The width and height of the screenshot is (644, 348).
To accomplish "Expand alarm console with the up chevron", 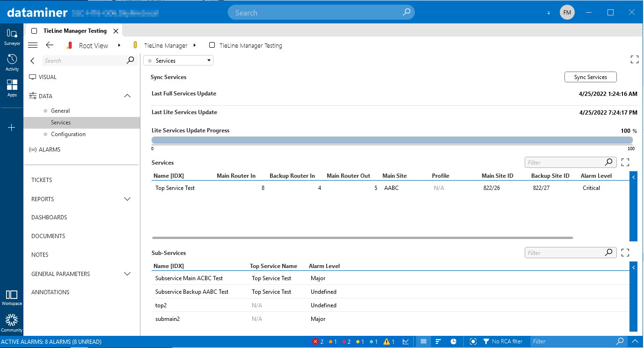I will (x=635, y=341).
